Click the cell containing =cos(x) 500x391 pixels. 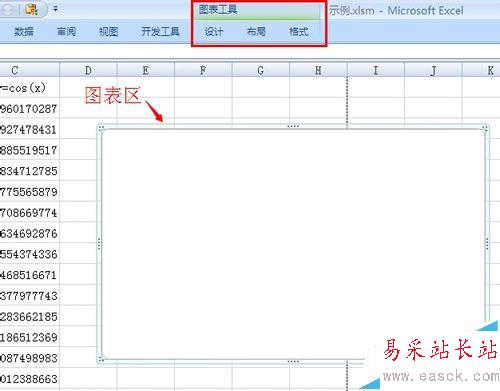pos(29,88)
